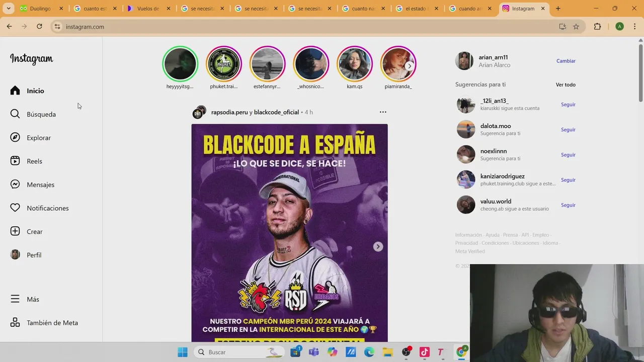Open Microsoft Edge from taskbar
Viewport: 644px width, 362px height.
click(x=369, y=352)
